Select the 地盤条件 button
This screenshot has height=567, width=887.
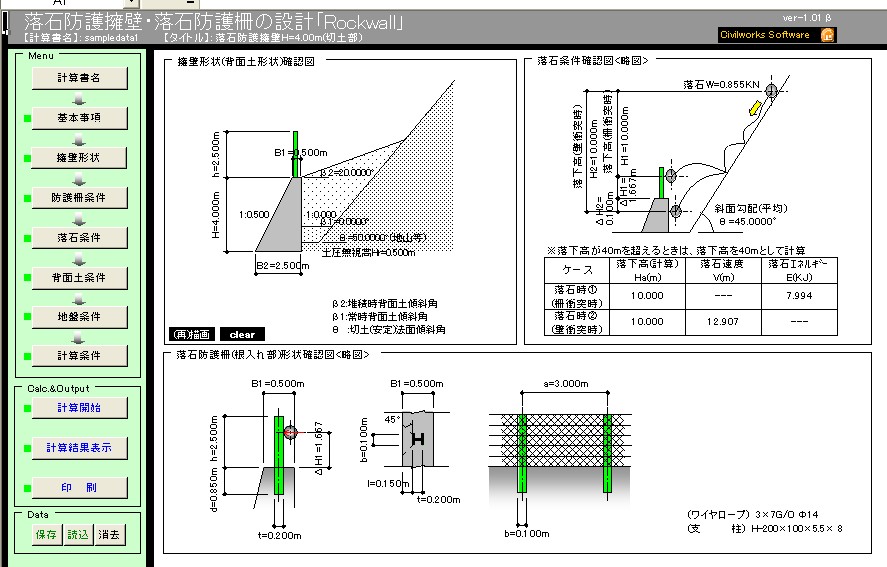tap(79, 317)
